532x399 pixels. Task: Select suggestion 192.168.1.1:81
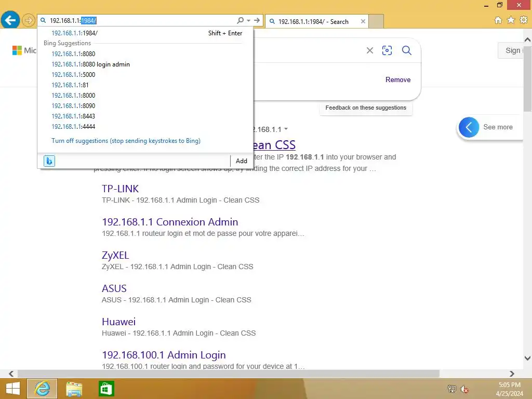pyautogui.click(x=145, y=85)
